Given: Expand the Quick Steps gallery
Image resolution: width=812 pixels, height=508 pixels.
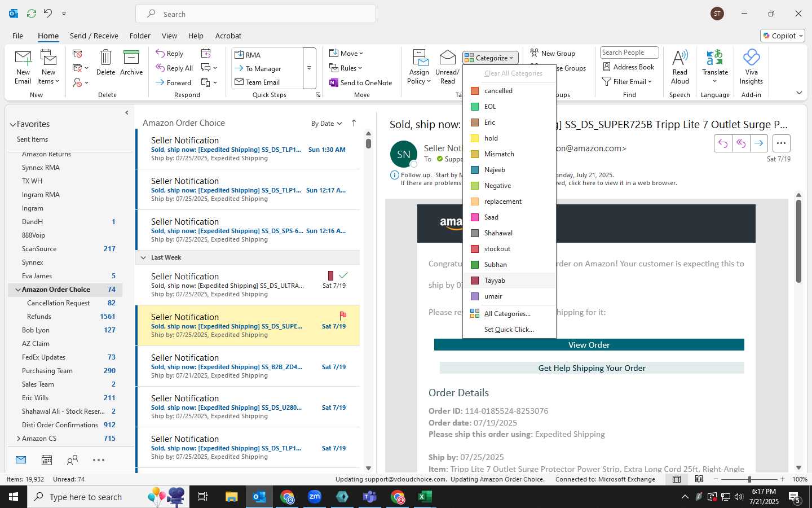Looking at the screenshot, I should point(309,68).
